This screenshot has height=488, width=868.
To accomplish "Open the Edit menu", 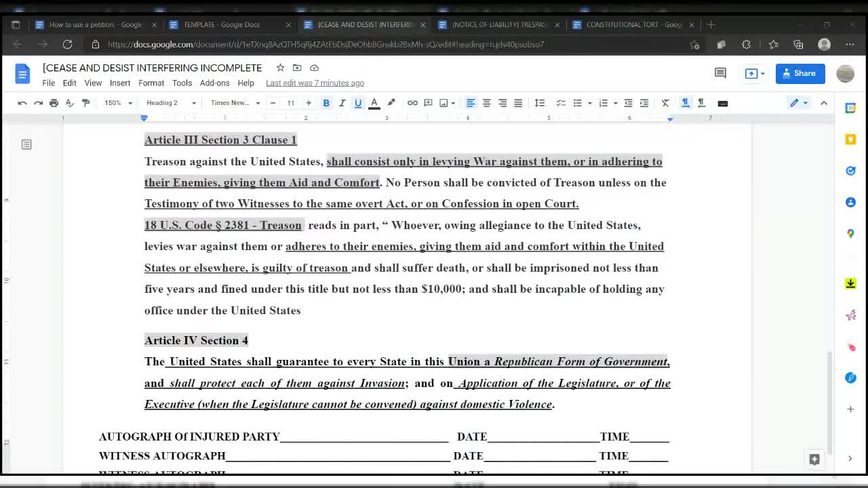I will pos(70,83).
